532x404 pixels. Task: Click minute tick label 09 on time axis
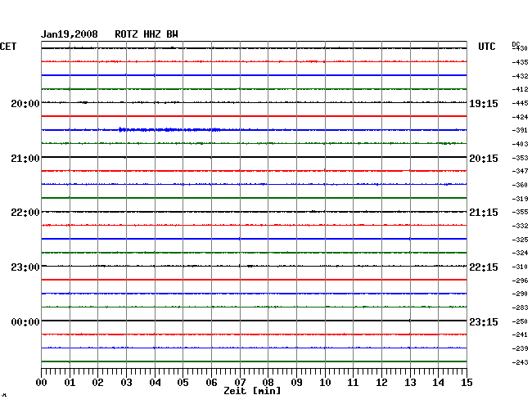tap(296, 383)
